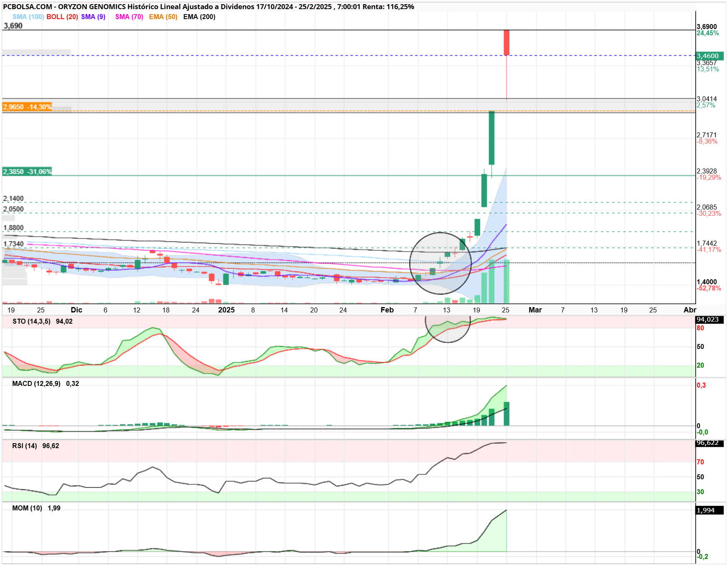This screenshot has height=566, width=728.
Task: Click the -8,36% percentage on price axis
Action: [707, 141]
